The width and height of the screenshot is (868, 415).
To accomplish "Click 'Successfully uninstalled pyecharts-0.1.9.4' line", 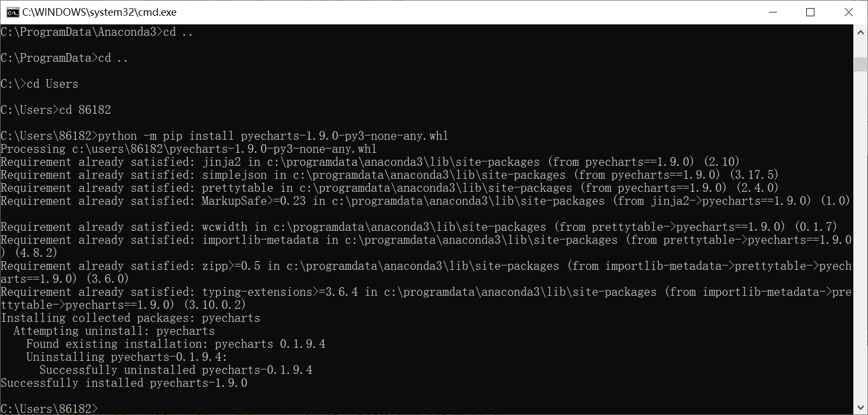I will [x=175, y=370].
